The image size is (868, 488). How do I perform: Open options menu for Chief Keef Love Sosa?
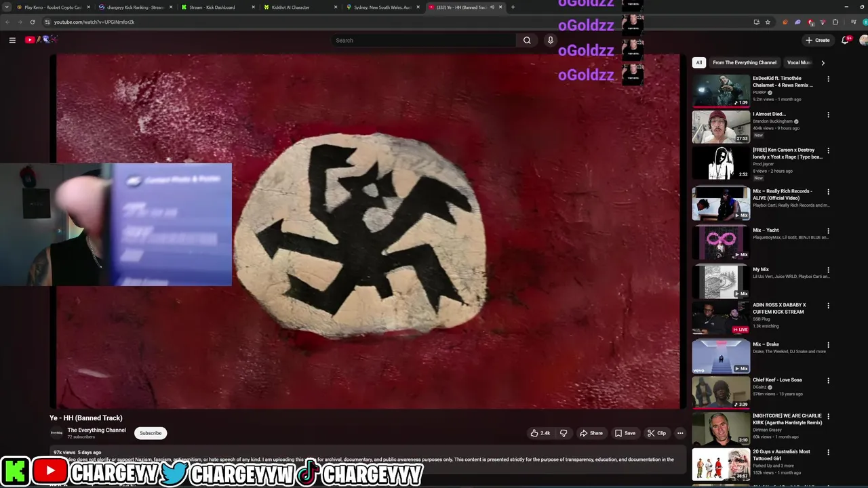pos(828,380)
